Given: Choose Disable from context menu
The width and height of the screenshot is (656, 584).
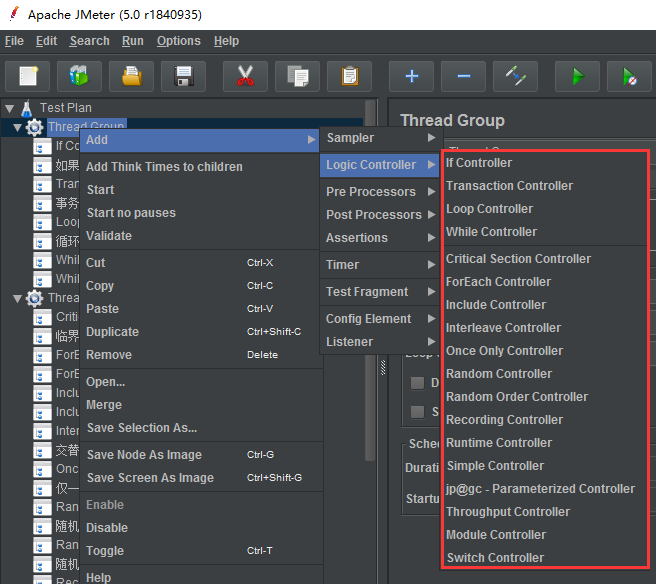Looking at the screenshot, I should [x=200, y=528].
